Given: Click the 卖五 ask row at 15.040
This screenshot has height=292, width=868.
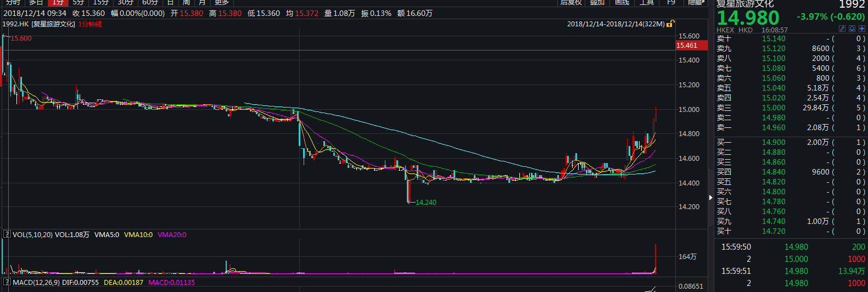Looking at the screenshot, I should 791,88.
